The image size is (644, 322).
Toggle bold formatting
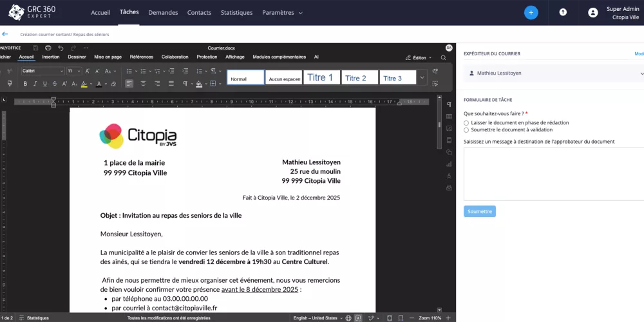pyautogui.click(x=26, y=84)
